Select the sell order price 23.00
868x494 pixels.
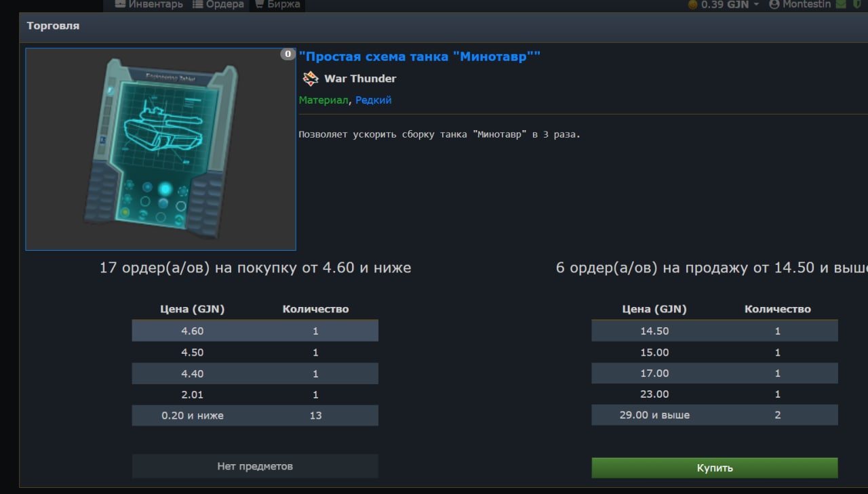pyautogui.click(x=654, y=394)
